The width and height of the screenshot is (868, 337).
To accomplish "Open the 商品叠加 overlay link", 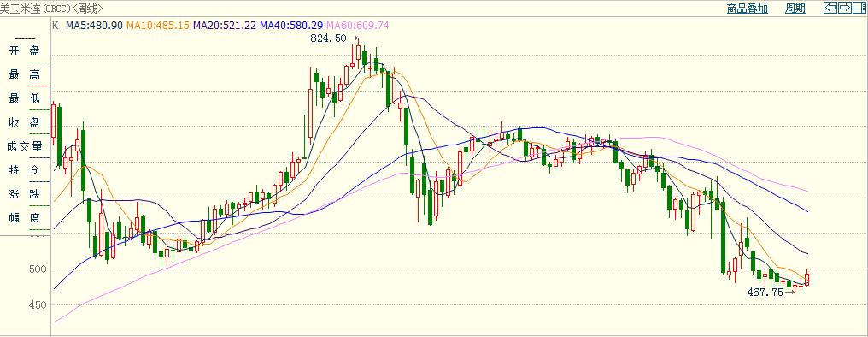I will [x=747, y=9].
